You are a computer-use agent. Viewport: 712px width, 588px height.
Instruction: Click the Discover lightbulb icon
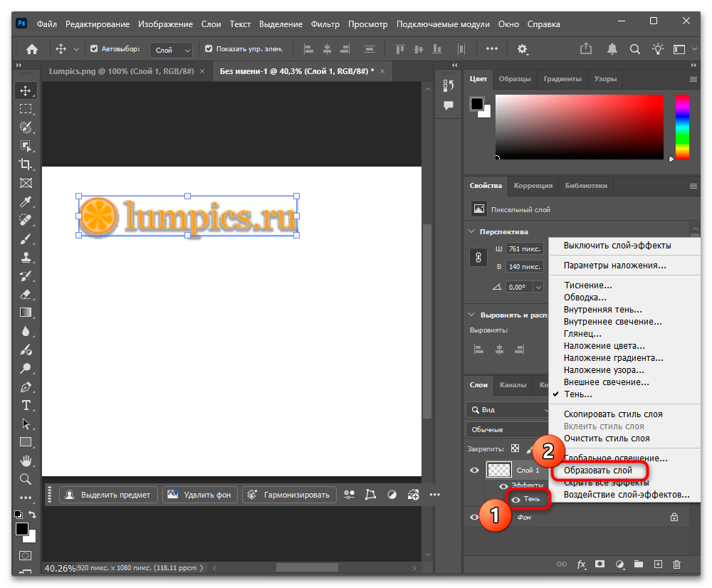pyautogui.click(x=657, y=49)
